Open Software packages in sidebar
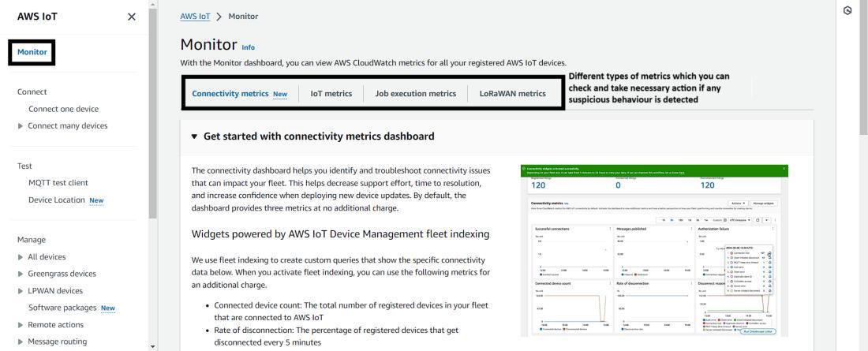 coord(62,308)
